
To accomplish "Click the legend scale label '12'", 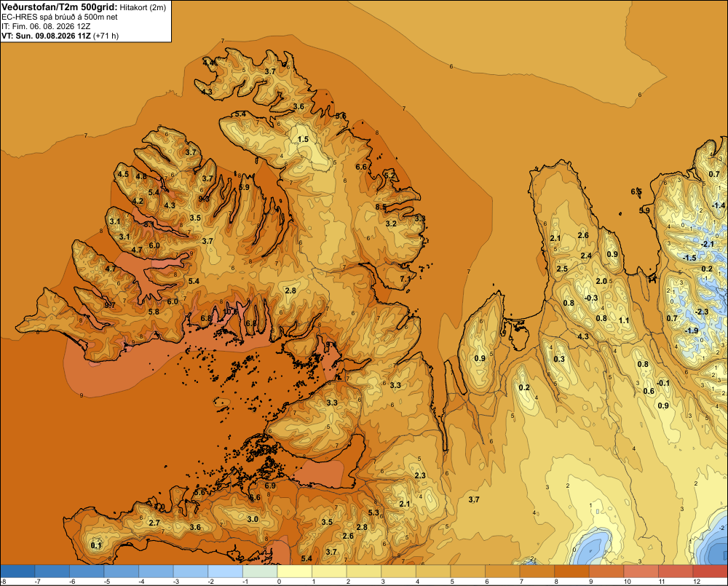I will point(697,582).
